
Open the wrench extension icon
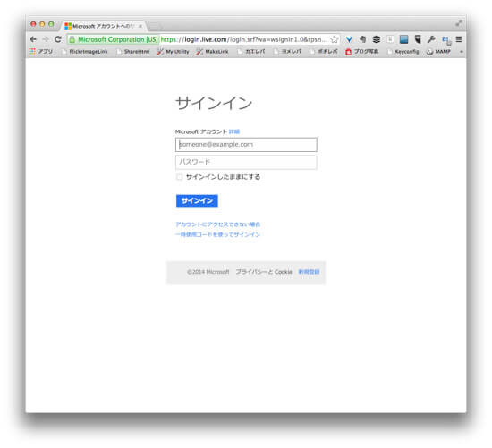(431, 39)
